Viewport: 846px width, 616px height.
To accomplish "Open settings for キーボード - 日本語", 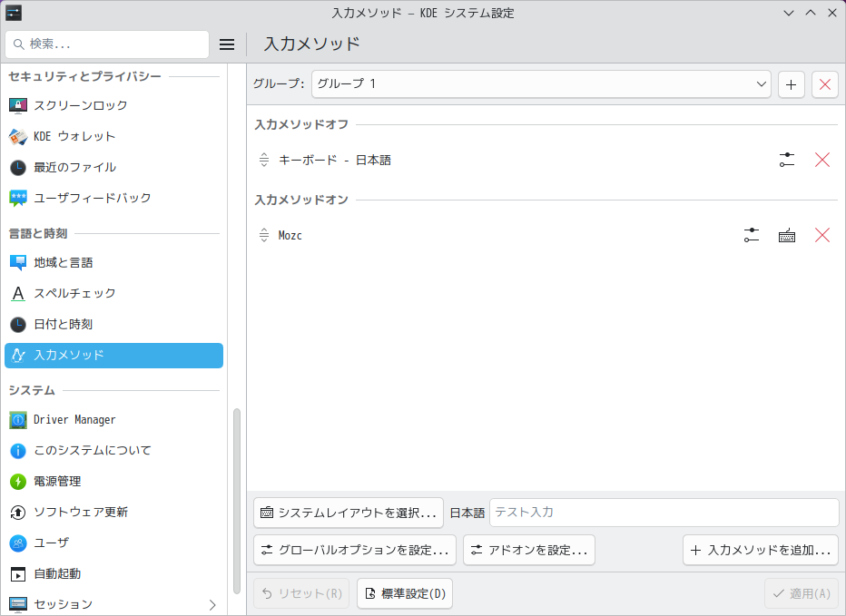I will tap(787, 160).
